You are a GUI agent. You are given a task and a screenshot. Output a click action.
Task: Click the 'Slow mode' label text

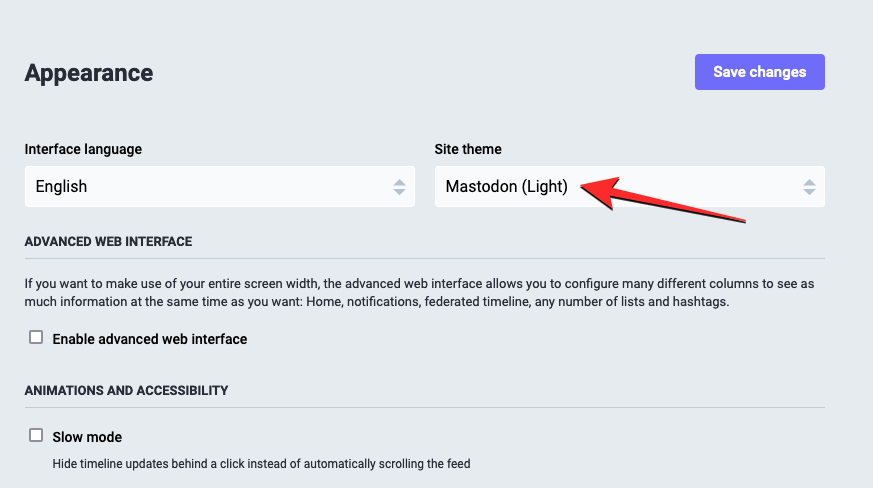(87, 437)
